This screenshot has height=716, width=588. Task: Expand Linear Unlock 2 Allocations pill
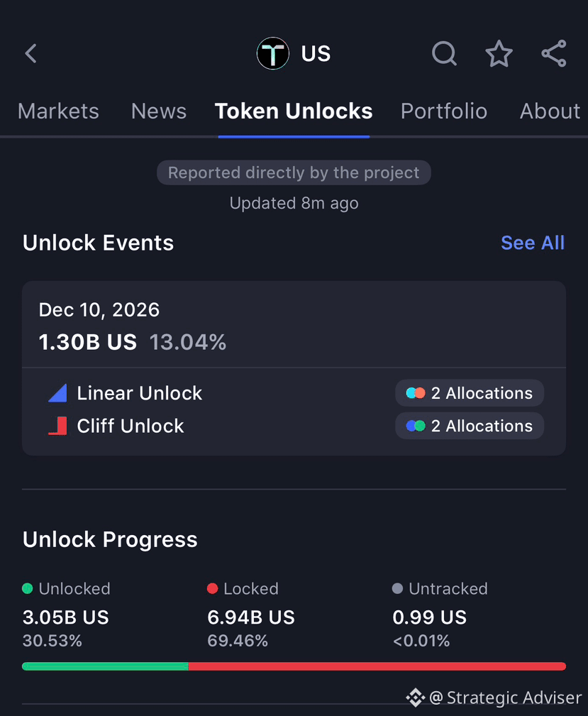tap(470, 393)
